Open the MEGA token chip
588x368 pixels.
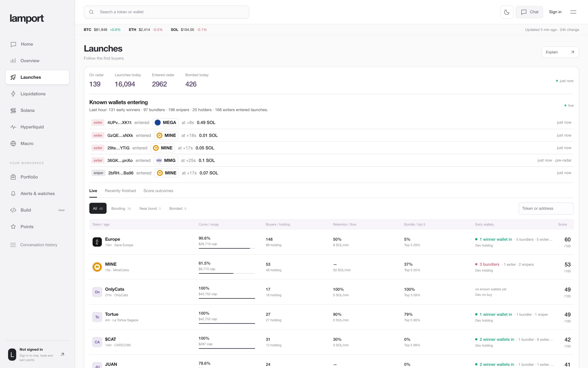(165, 122)
